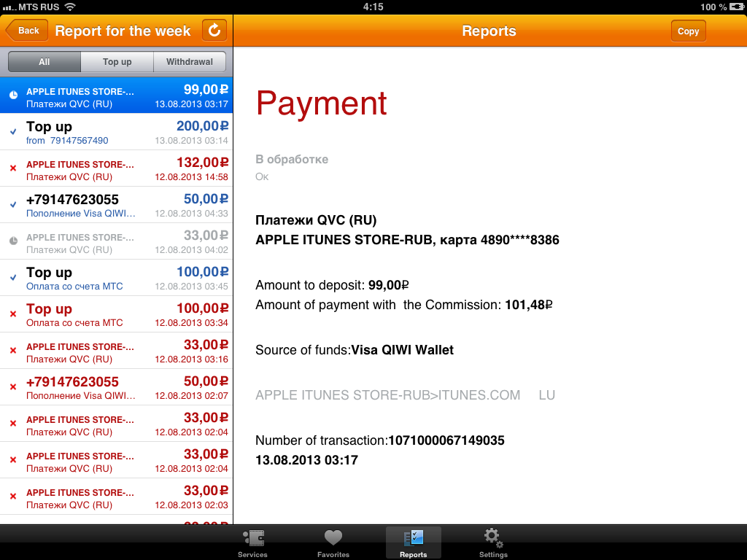This screenshot has width=747, height=560.
Task: Open the failed 100,00 top up at 03:34
Action: click(116, 314)
